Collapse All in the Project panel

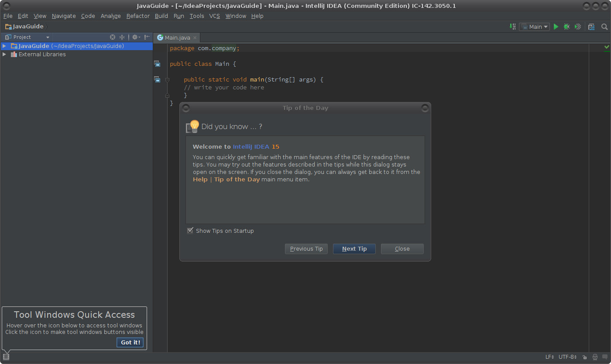click(x=122, y=37)
